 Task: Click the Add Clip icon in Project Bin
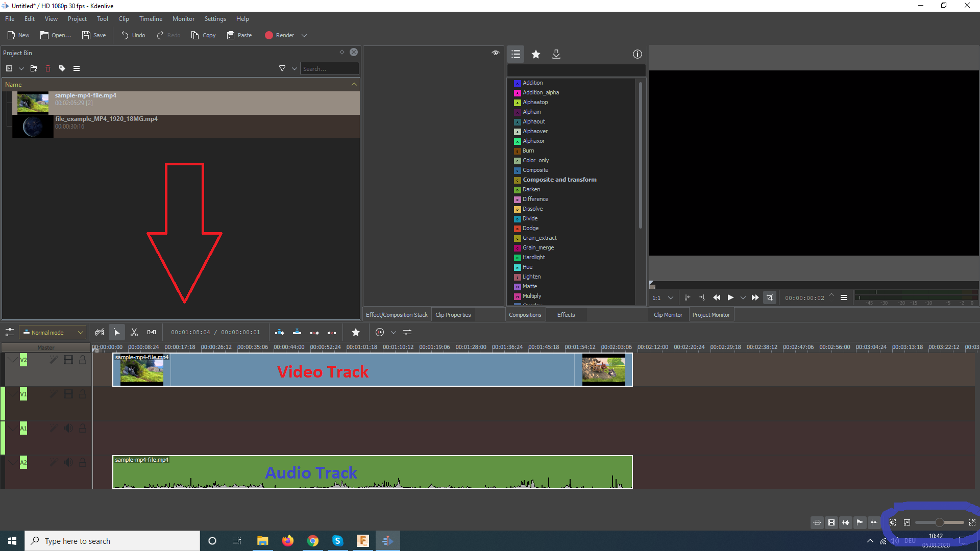point(9,68)
